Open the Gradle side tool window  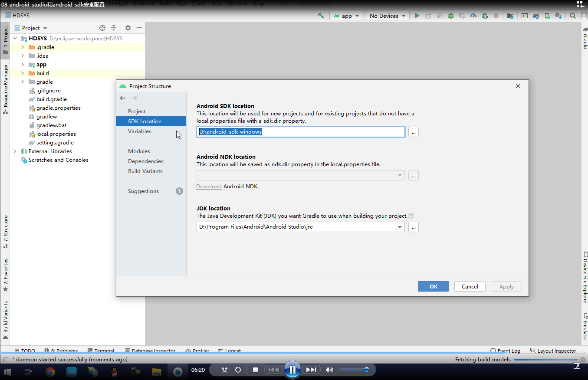pos(585,38)
